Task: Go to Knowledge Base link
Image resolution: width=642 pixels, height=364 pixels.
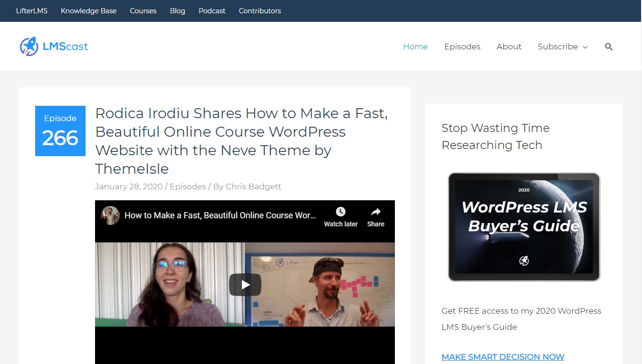Action: click(x=88, y=10)
